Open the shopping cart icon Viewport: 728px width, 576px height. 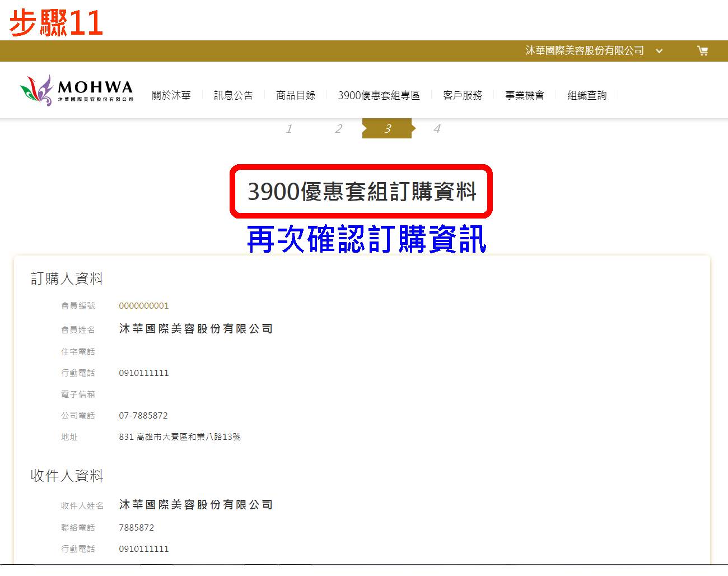702,51
